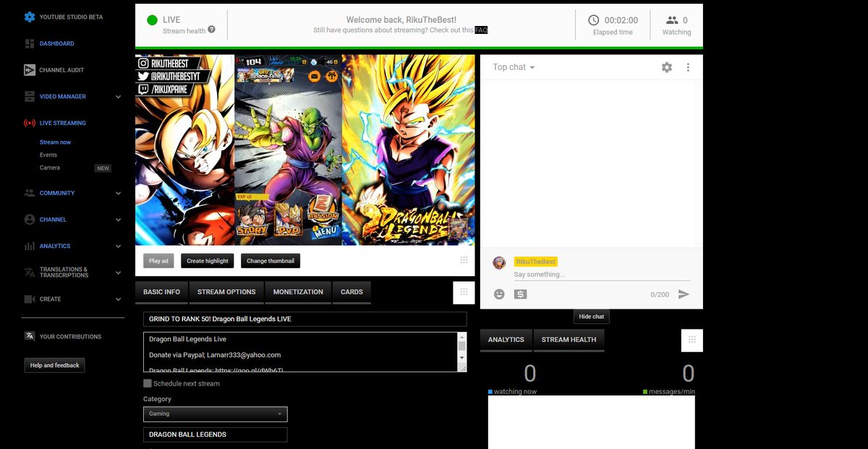Grab the preview panel drag handle
The height and width of the screenshot is (449, 868).
click(x=464, y=260)
